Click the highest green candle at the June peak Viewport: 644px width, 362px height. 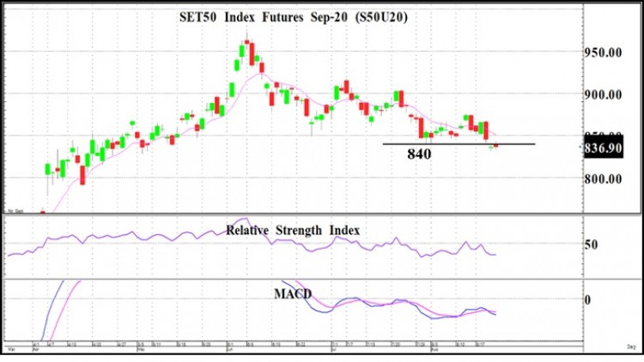click(x=242, y=51)
